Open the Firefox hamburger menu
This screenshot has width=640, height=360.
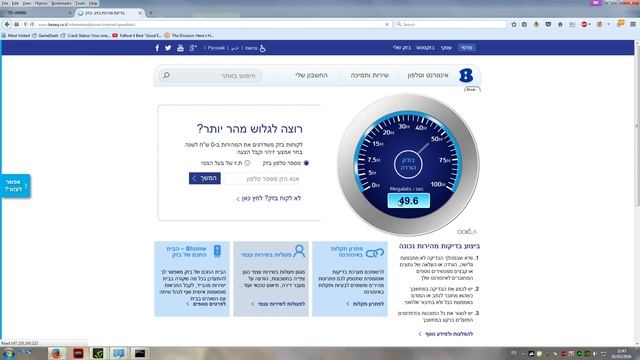(633, 24)
